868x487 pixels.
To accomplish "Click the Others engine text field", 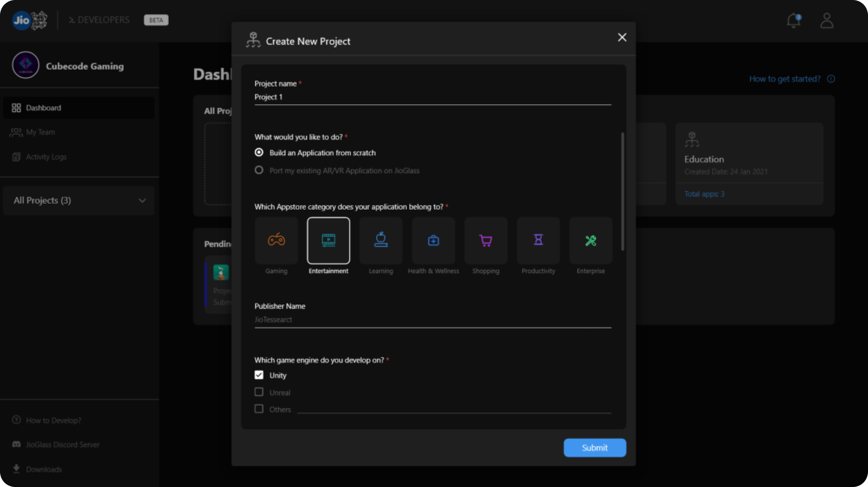I will (454, 409).
